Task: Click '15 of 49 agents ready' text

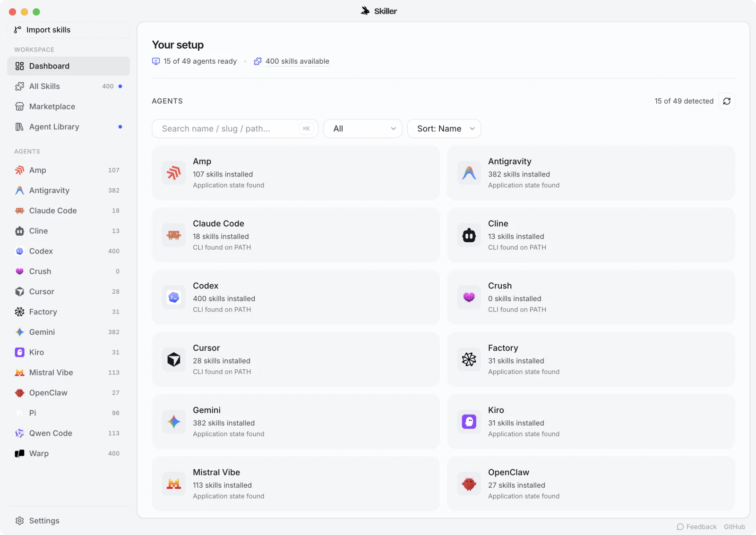Action: point(200,61)
